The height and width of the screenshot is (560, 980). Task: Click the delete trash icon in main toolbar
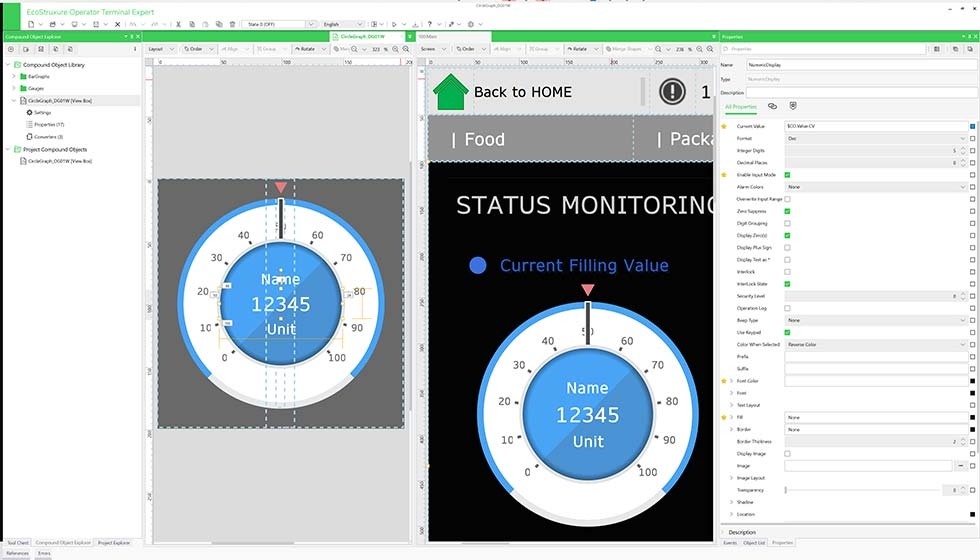233,24
